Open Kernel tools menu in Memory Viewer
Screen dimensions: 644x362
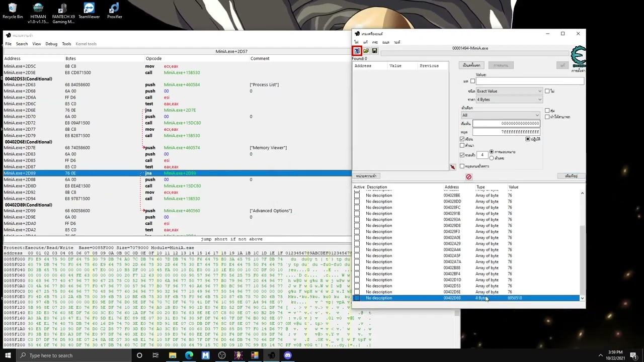click(x=86, y=44)
